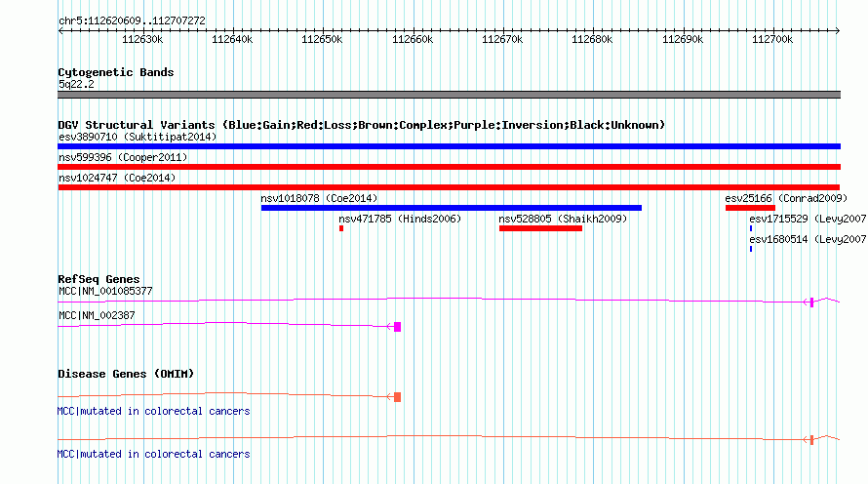Click the small nsv471785 (Hinds2006) red marker

coord(341,228)
